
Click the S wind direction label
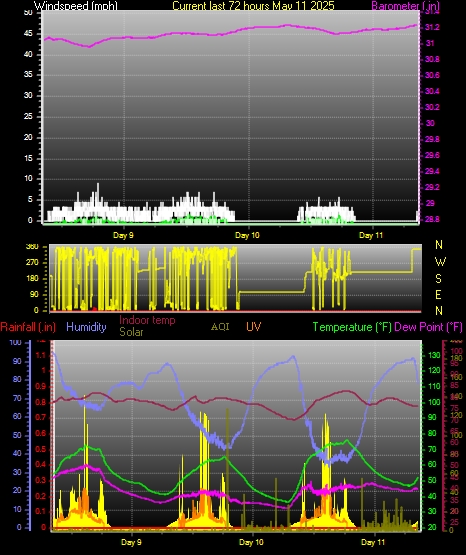click(438, 279)
